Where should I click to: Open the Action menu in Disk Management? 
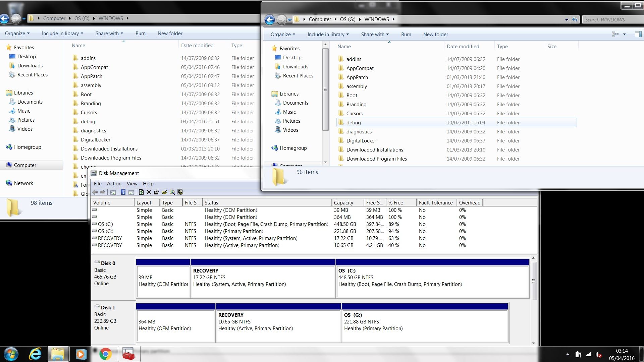coord(114,183)
